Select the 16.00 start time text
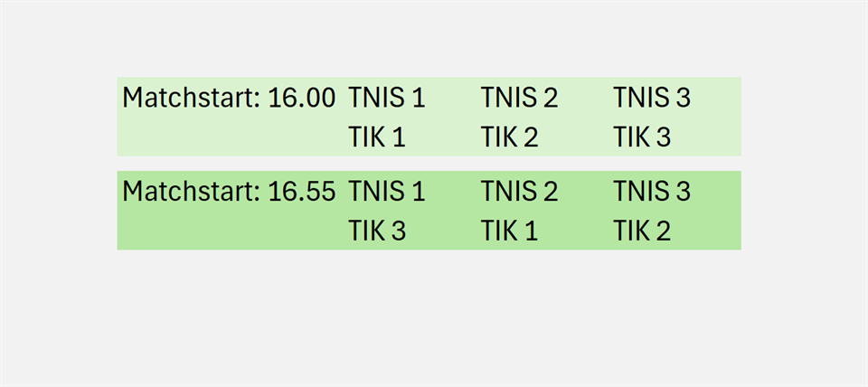The image size is (868, 387). (302, 97)
